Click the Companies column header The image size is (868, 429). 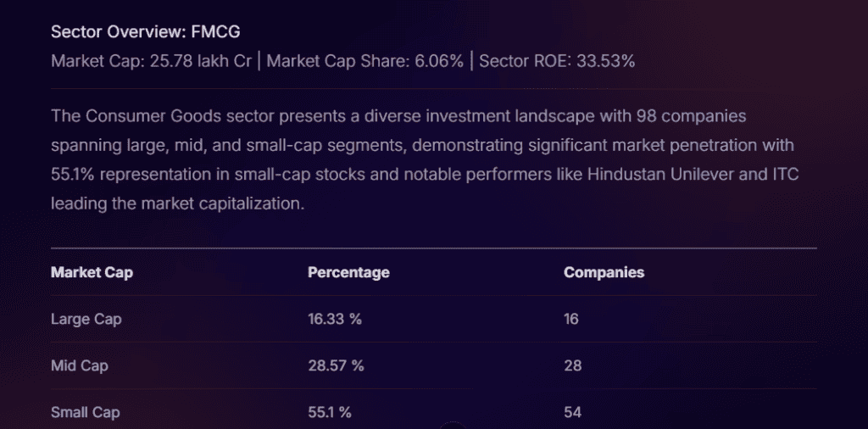click(604, 272)
